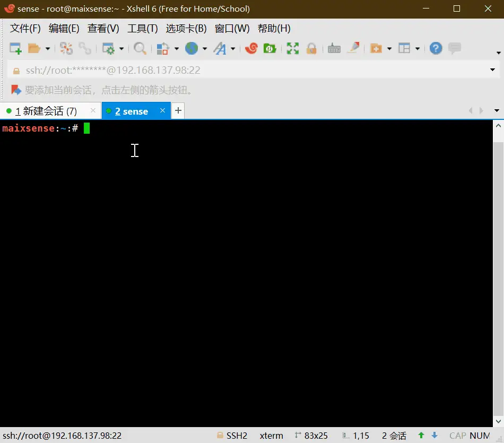Open the session folder icon
Image resolution: width=504 pixels, height=443 pixels.
pyautogui.click(x=34, y=48)
